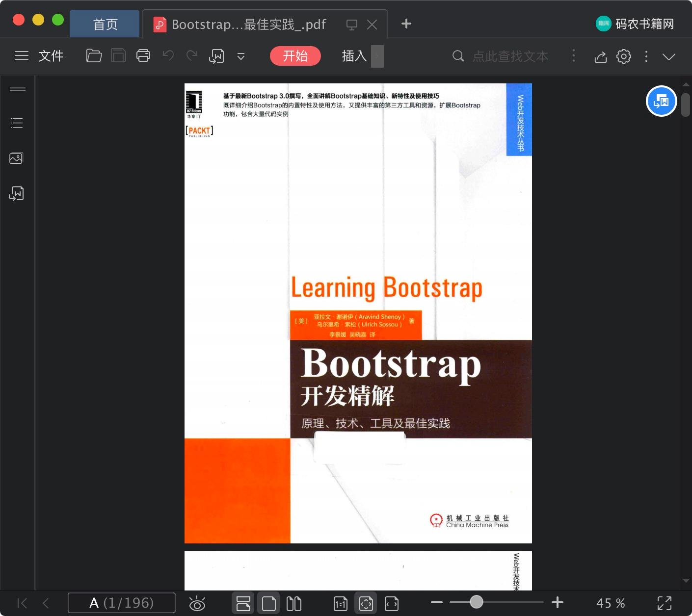Toggle eye protection mode icon
The image size is (692, 616).
(197, 603)
